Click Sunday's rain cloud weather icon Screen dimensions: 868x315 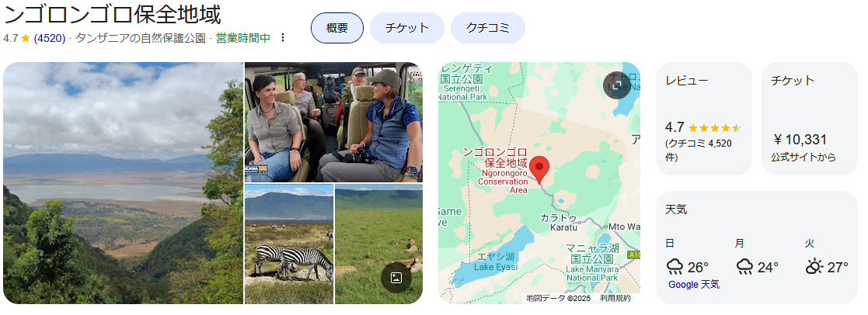coord(675,268)
